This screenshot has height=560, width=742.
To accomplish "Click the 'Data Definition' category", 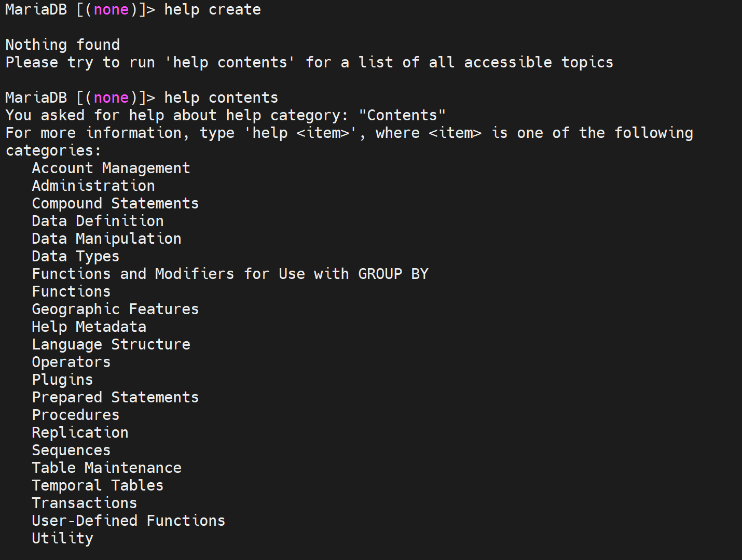I will click(98, 221).
